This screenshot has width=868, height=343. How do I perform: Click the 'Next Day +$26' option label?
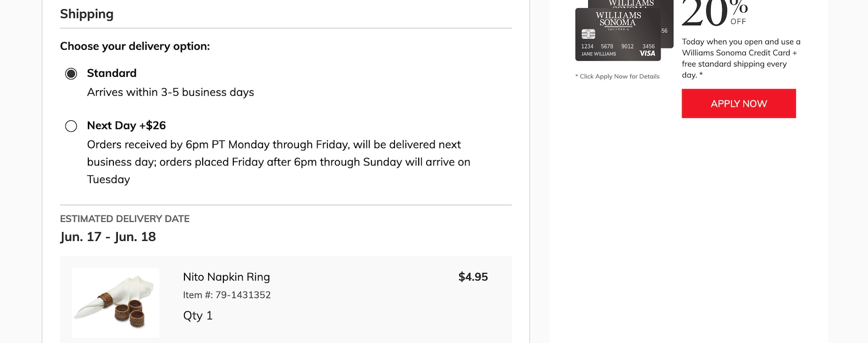click(126, 126)
